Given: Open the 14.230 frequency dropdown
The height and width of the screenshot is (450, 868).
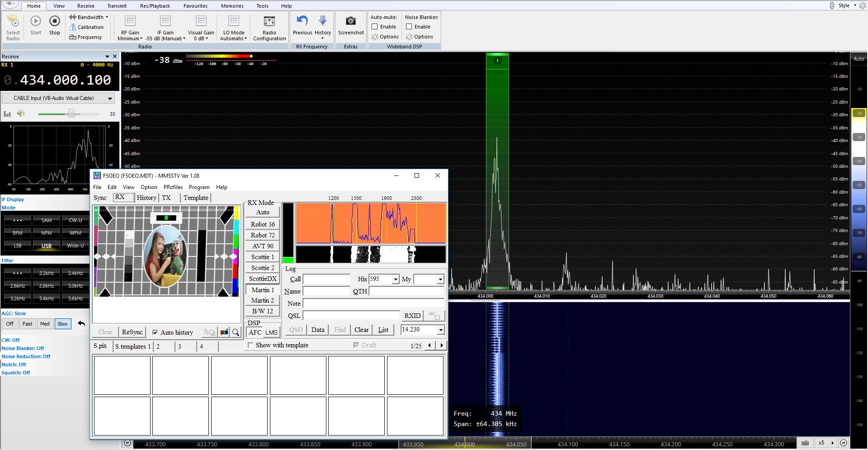Looking at the screenshot, I should coord(440,330).
